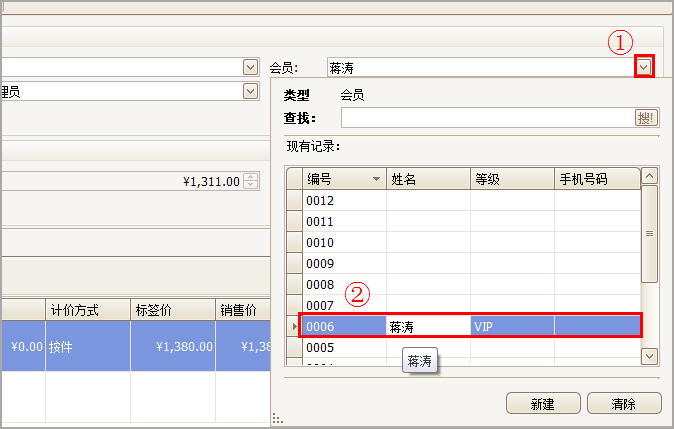
Task: Click the 查找 search input field
Action: click(488, 117)
